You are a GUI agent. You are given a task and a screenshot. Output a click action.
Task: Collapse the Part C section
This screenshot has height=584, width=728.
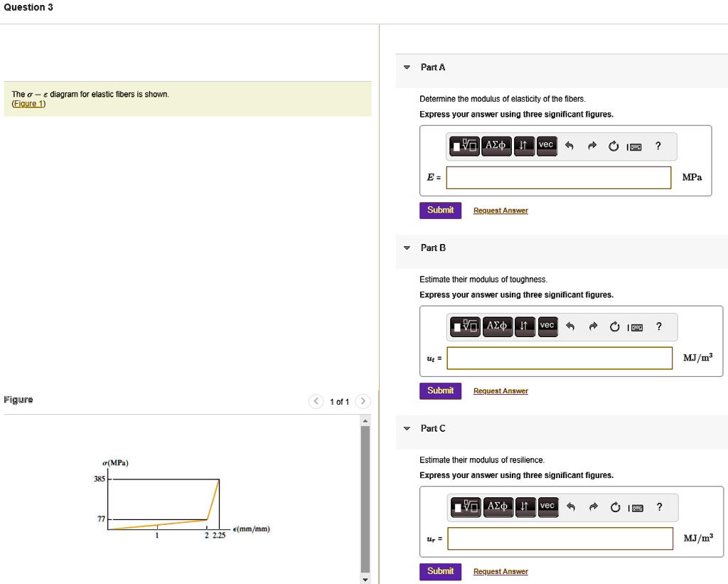(406, 428)
